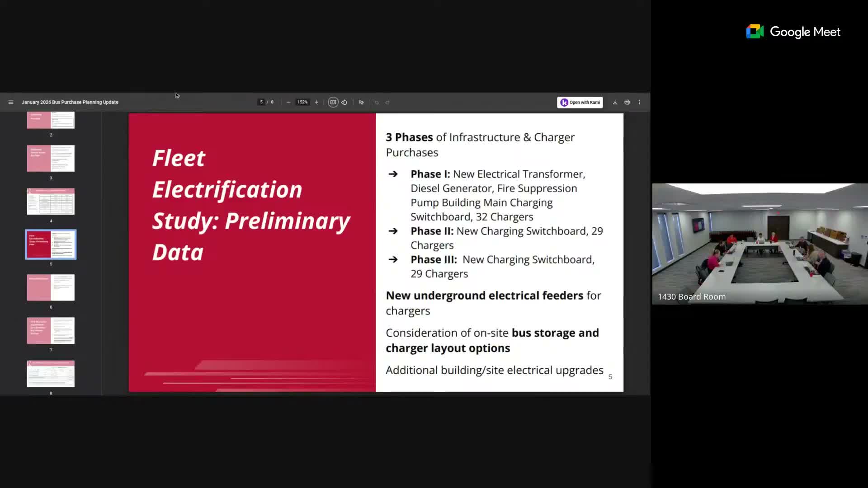Edit the current page number field
This screenshot has height=488, width=868.
point(261,102)
